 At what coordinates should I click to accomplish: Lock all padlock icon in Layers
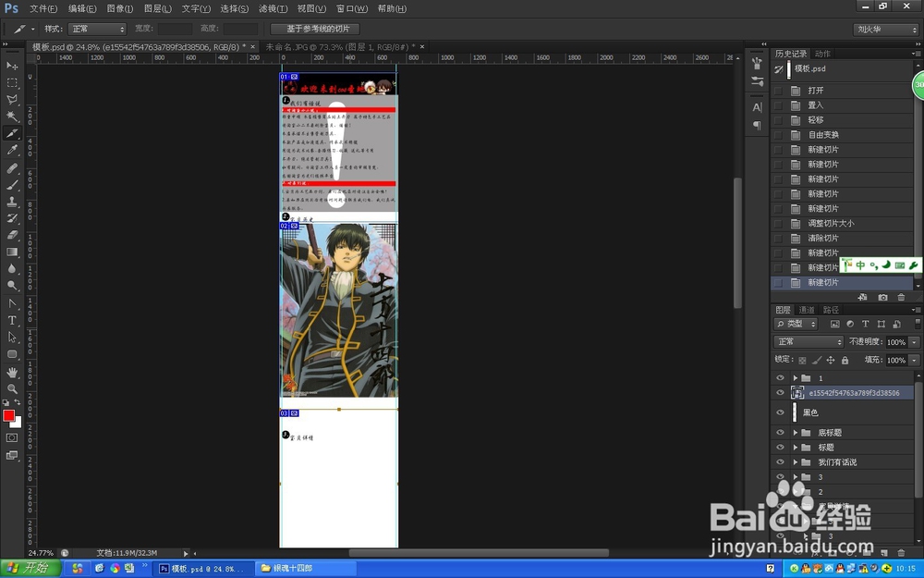tap(845, 360)
